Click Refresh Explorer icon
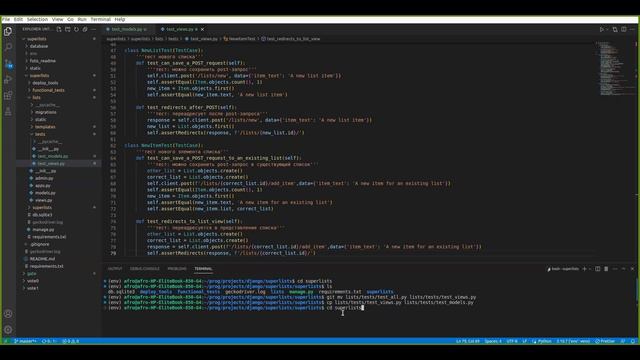640x360 pixels. tap(76, 29)
